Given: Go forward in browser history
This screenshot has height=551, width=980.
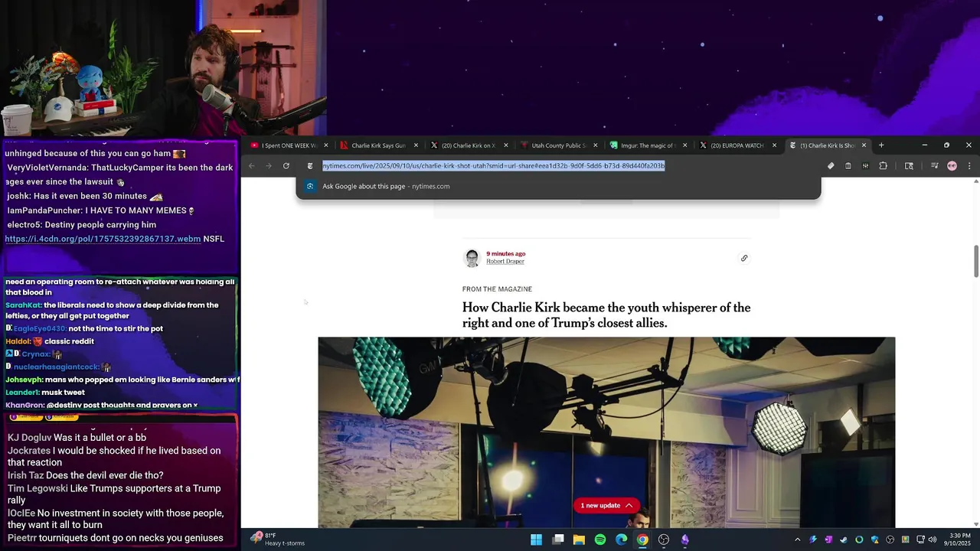Looking at the screenshot, I should 269,166.
